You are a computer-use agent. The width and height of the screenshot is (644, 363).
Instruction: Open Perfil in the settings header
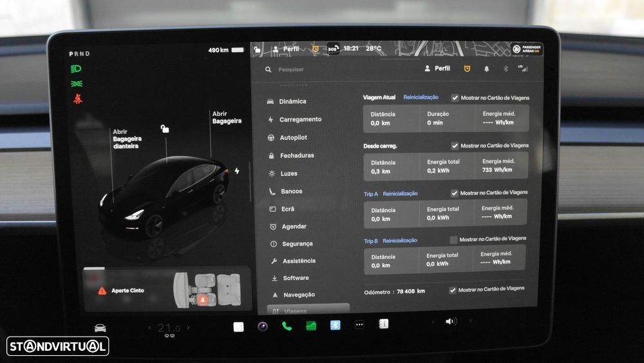(x=437, y=68)
